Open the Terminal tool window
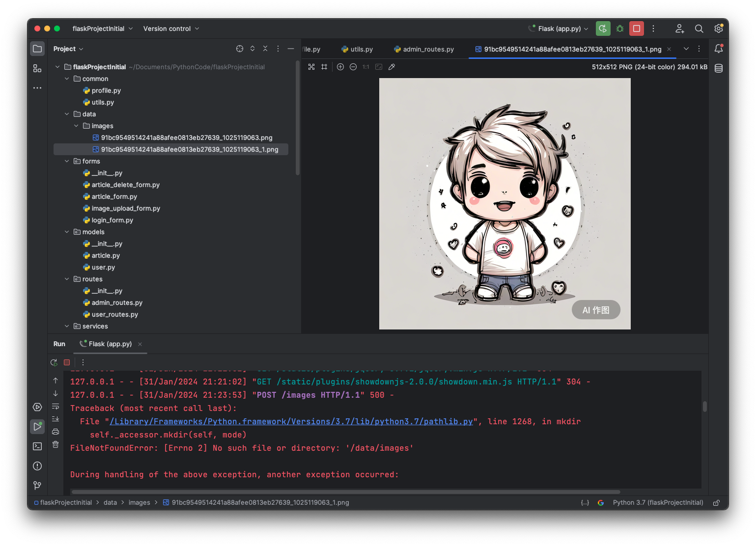756x546 pixels. [37, 446]
